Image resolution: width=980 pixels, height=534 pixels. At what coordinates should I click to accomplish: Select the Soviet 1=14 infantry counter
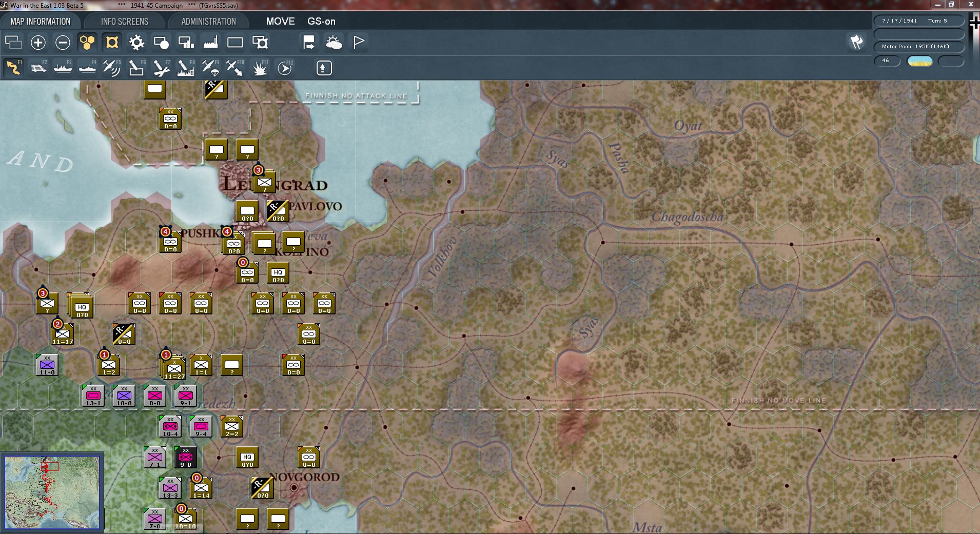point(201,488)
